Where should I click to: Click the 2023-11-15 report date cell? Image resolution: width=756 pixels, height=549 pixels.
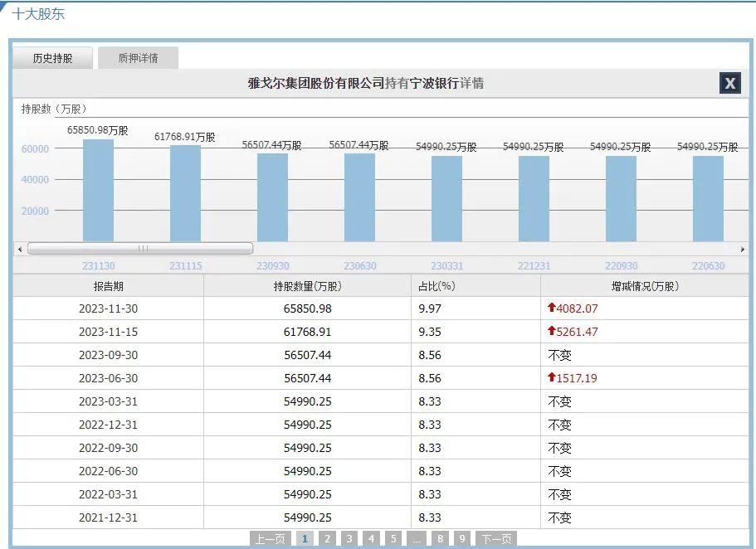pos(109,332)
